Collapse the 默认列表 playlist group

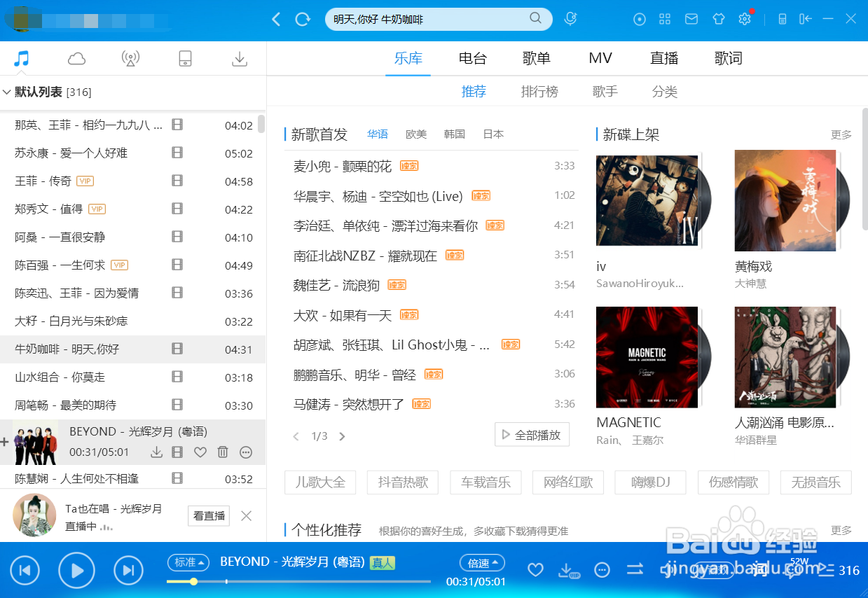[x=7, y=92]
